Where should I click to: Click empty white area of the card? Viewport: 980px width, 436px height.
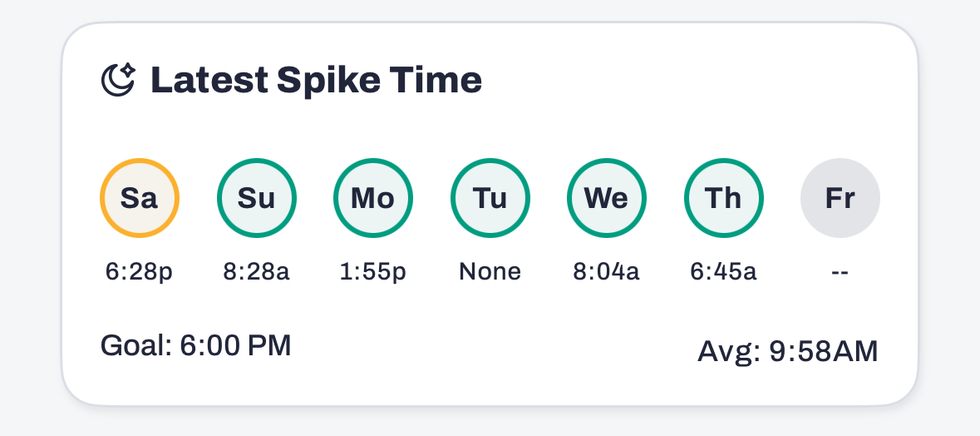(x=687, y=87)
